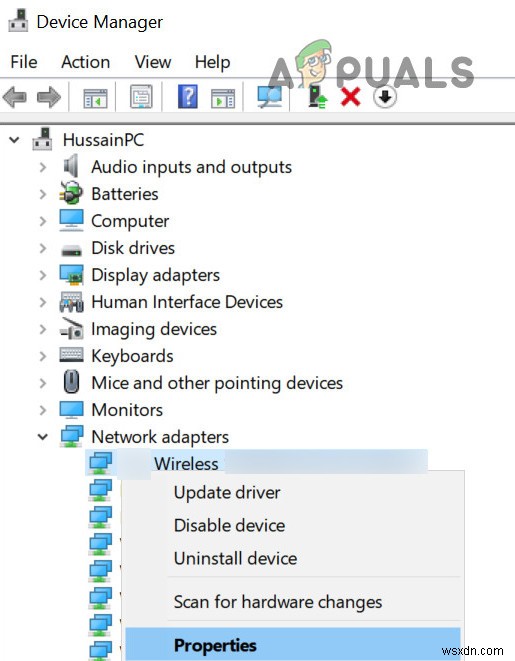Screen dimensions: 515x661
Task: Select the Wireless adapter entry
Action: point(256,463)
